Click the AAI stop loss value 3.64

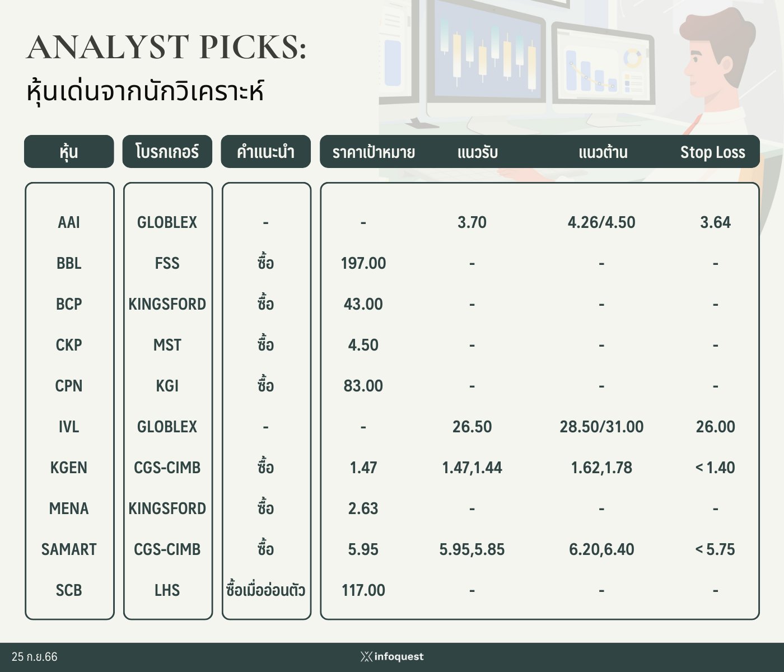[x=715, y=222]
